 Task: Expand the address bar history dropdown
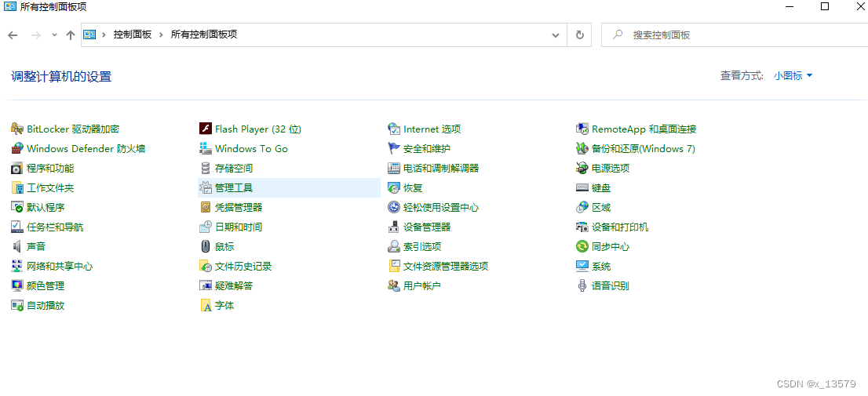pyautogui.click(x=555, y=35)
